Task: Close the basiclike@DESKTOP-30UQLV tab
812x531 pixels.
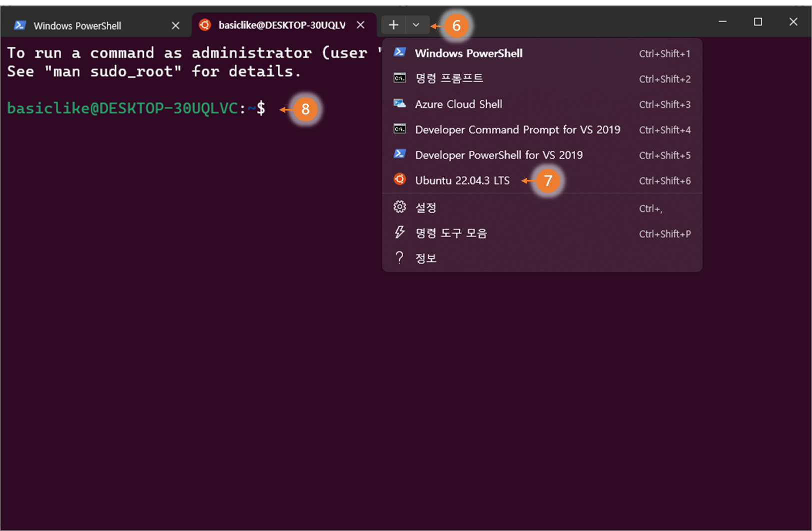Action: [x=360, y=25]
